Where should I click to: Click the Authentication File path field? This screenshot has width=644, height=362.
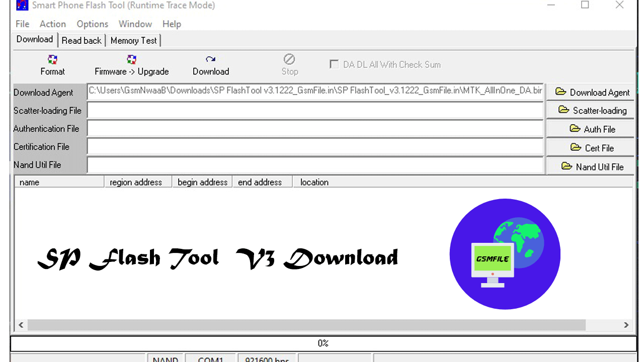click(x=315, y=129)
